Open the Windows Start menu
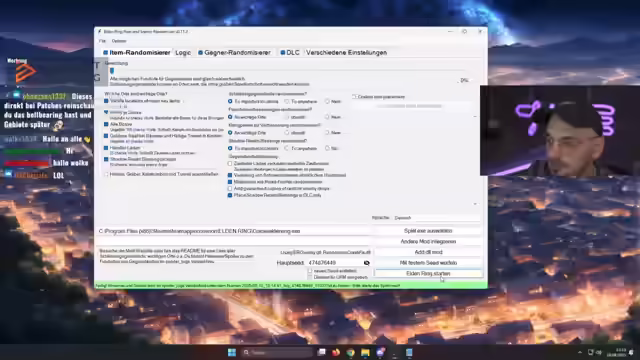The image size is (640, 360). (232, 352)
